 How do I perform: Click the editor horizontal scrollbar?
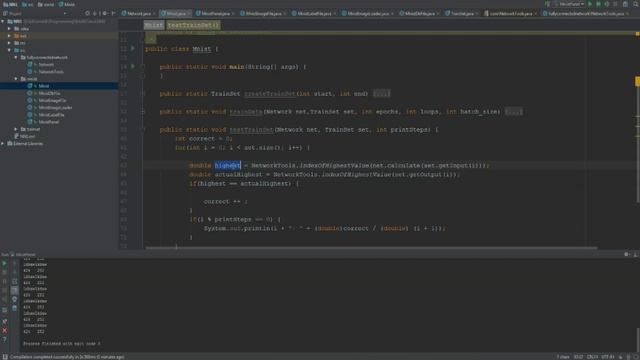[x=371, y=248]
